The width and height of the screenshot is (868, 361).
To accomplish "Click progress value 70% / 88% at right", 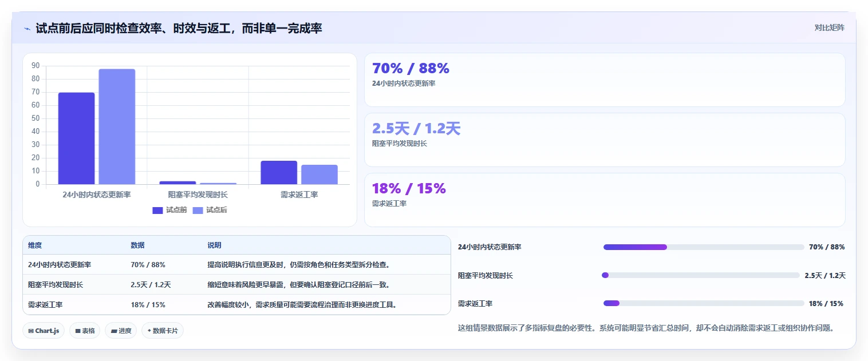I will tap(827, 247).
